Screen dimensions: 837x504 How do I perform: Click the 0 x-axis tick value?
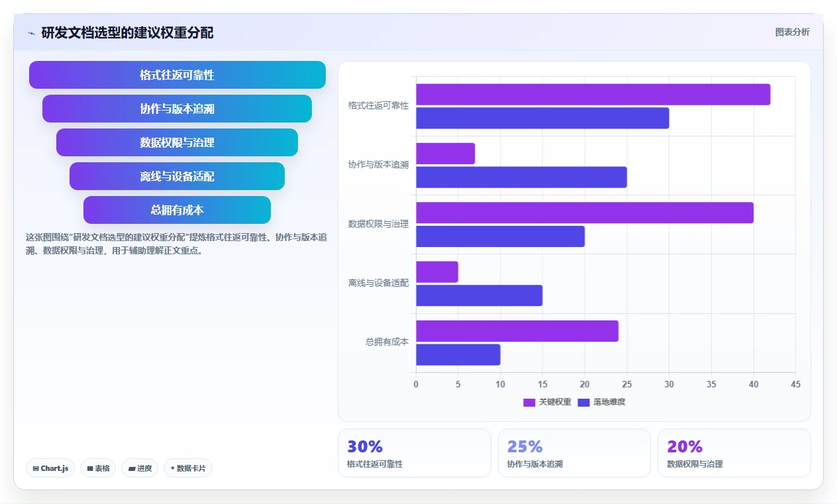(416, 384)
